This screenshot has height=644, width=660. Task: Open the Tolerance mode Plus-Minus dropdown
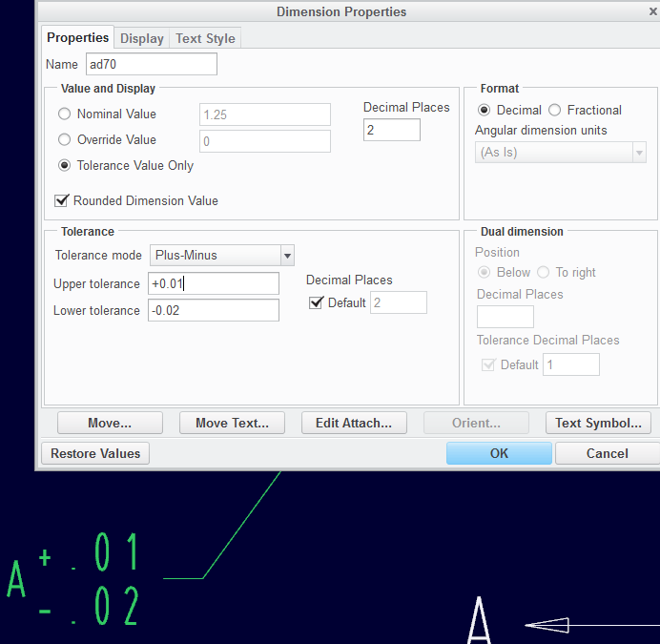(222, 256)
